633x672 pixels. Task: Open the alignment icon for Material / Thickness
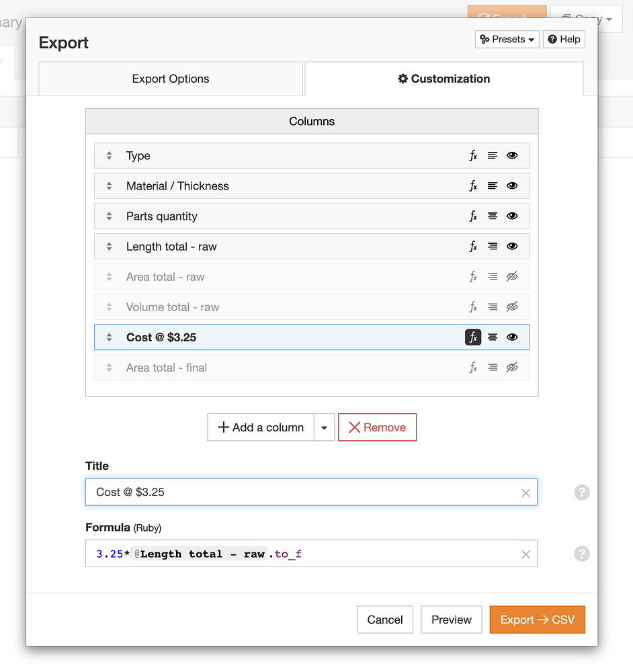pos(493,185)
